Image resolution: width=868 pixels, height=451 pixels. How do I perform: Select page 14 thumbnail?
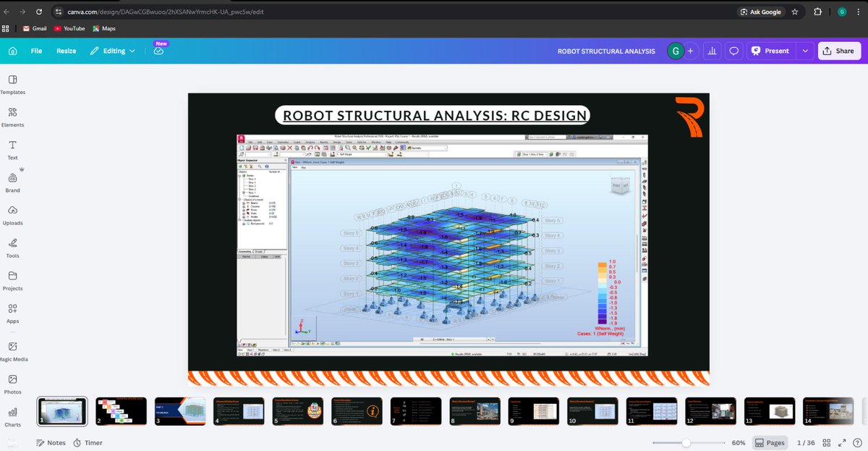point(829,410)
